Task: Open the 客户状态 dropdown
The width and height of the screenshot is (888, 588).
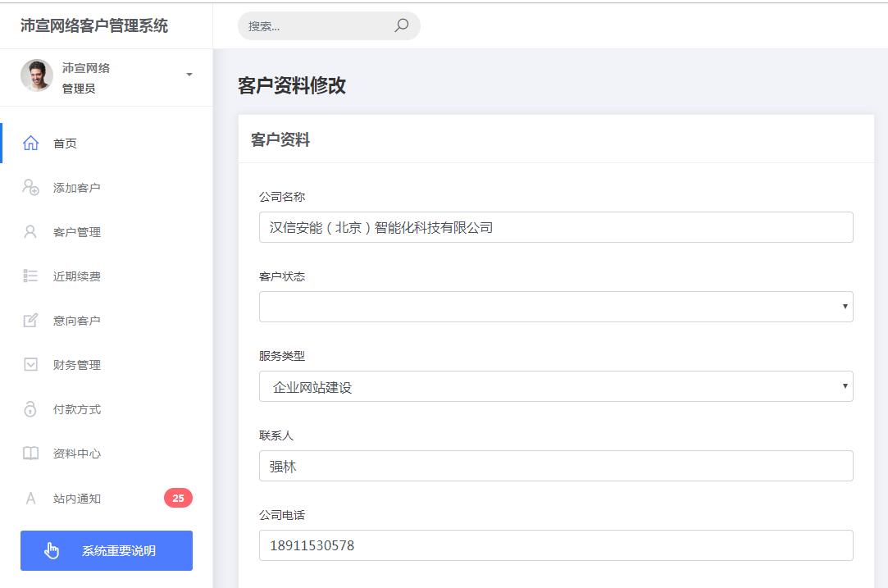Action: coord(556,306)
